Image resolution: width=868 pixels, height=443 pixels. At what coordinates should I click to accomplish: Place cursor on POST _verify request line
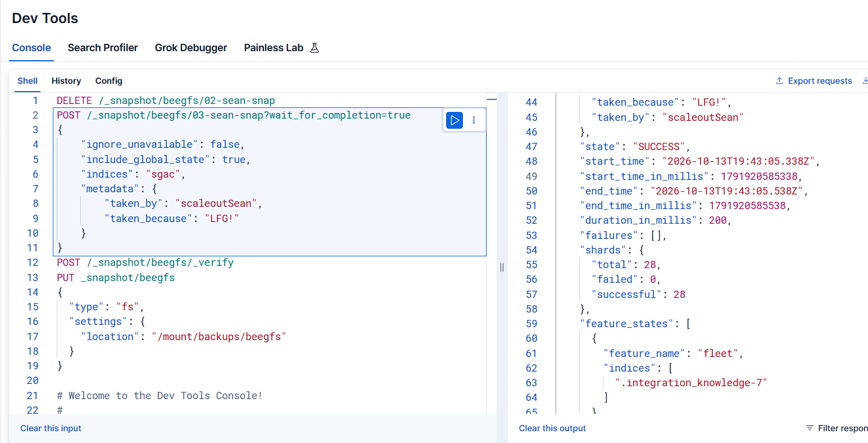pos(145,263)
